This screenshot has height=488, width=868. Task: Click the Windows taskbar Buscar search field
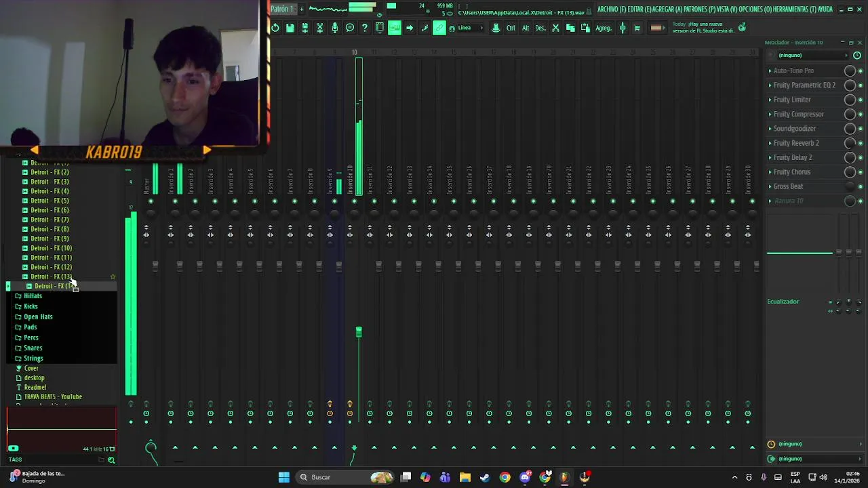tap(345, 477)
